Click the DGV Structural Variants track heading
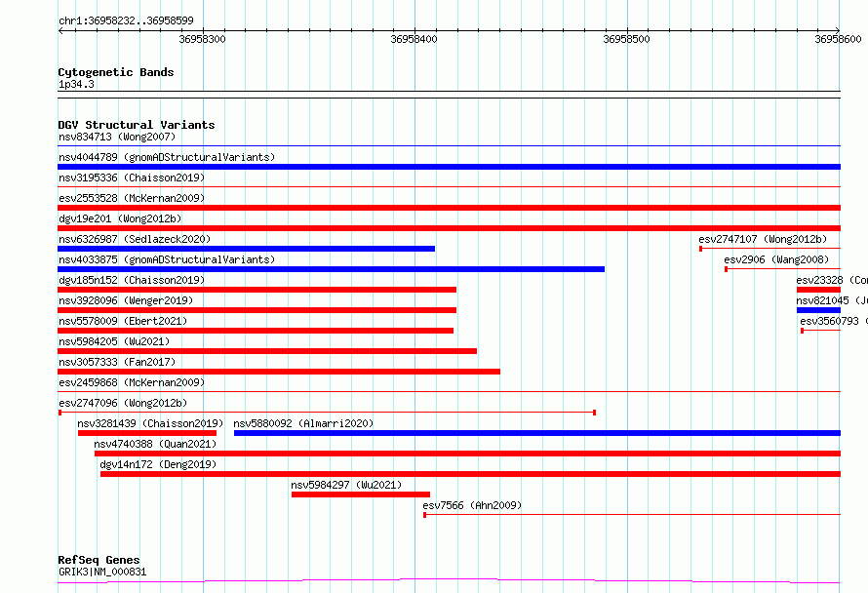Screen dimensions: 868x593 (x=137, y=125)
